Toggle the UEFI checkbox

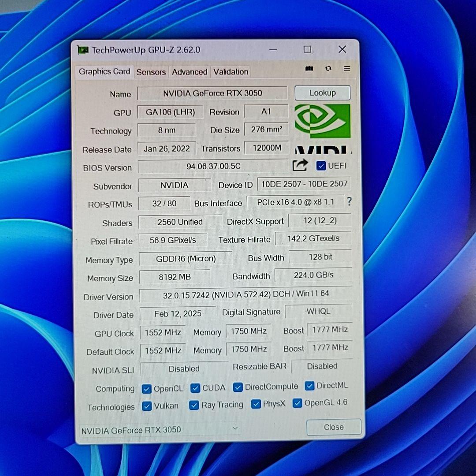click(321, 166)
